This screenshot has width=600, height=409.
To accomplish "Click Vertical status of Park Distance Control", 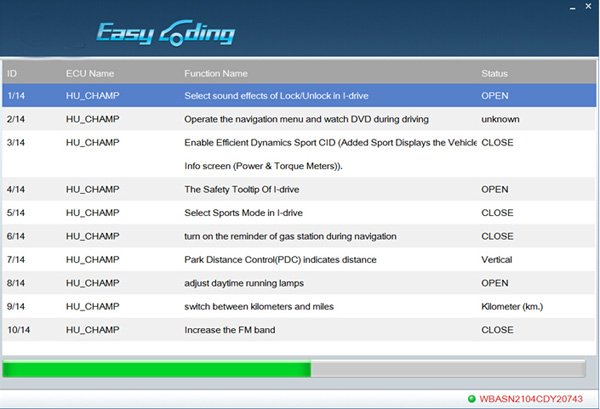I will point(498,259).
